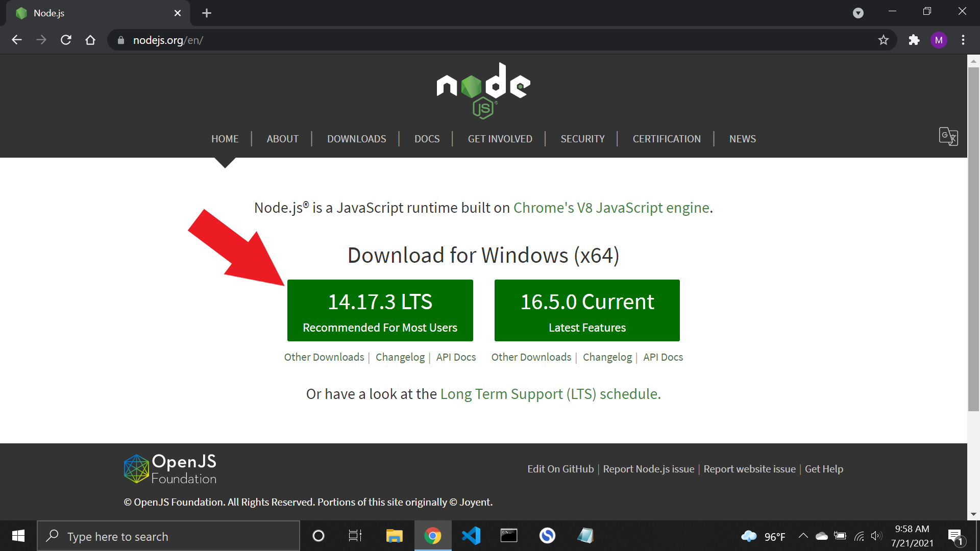Reload the current page
Viewport: 980px width, 551px height.
click(x=66, y=40)
